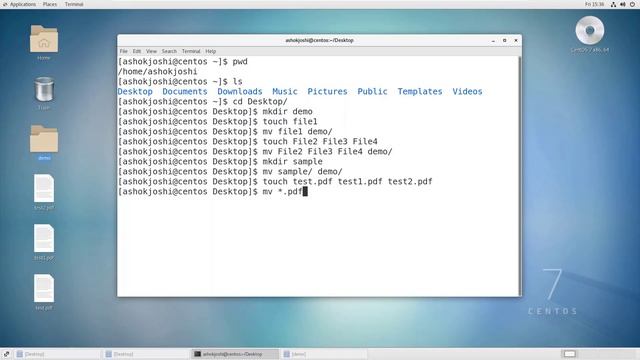
Task: Click the 'cd Desktop/' command text
Action: click(260, 102)
